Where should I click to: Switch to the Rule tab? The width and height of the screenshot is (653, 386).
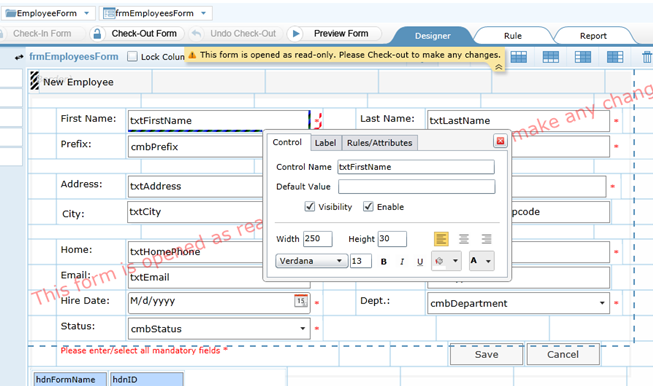(x=513, y=36)
